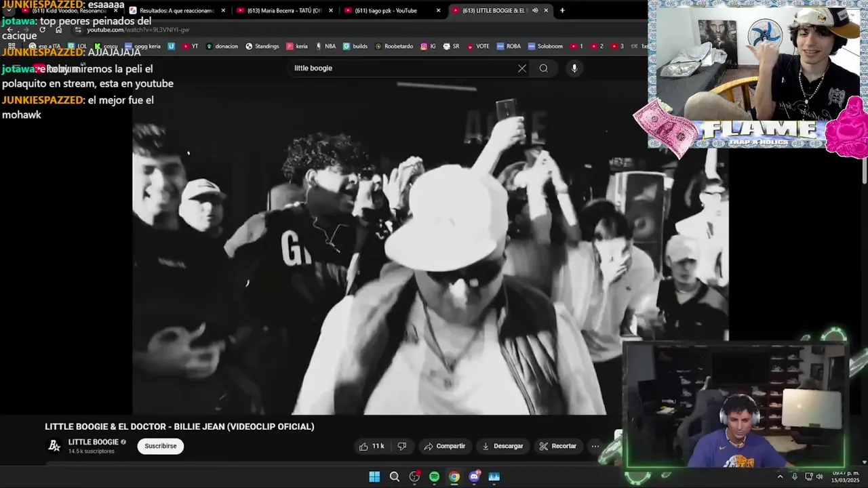
Task: Open the VOTE bookmark
Action: pyautogui.click(x=477, y=46)
